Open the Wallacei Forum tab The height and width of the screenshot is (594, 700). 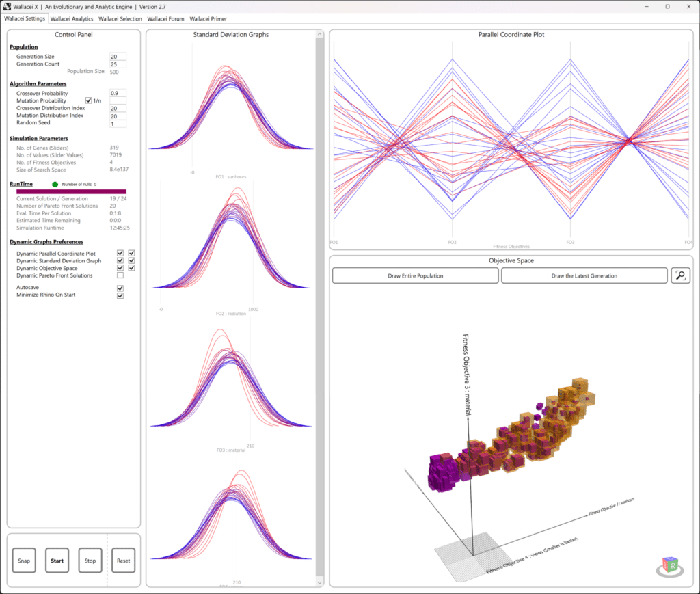tap(165, 18)
